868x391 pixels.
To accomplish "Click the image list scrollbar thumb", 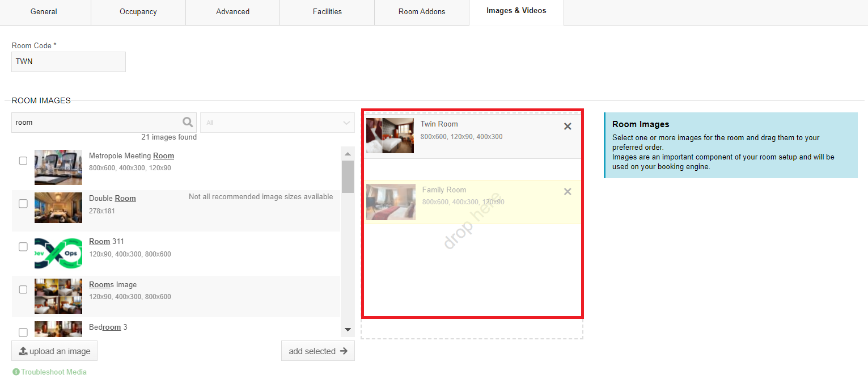I will coord(348,176).
